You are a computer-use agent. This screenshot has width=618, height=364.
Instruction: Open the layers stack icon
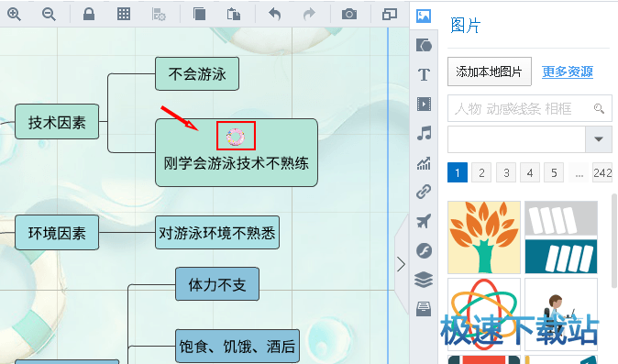tap(424, 280)
